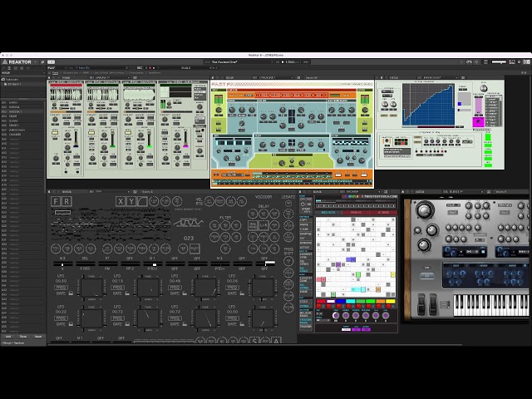
Task: Select the cyan color swatch below sequencer grid
Action: [351, 301]
